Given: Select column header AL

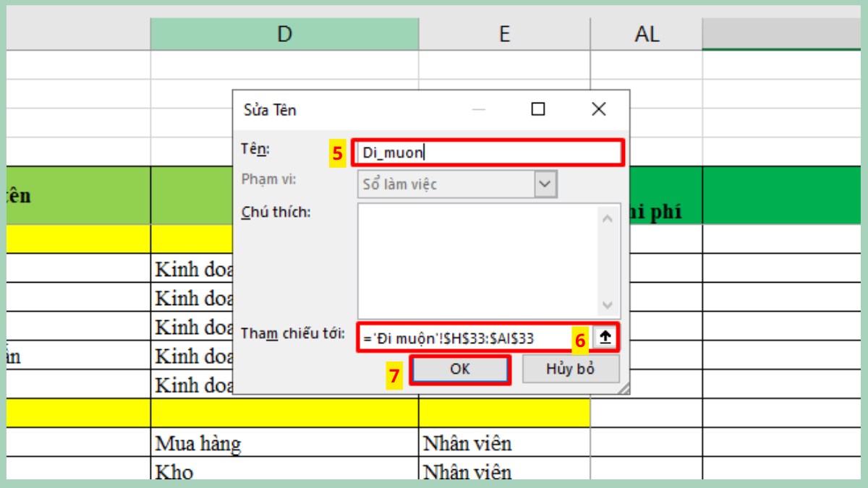Looking at the screenshot, I should coord(646,33).
